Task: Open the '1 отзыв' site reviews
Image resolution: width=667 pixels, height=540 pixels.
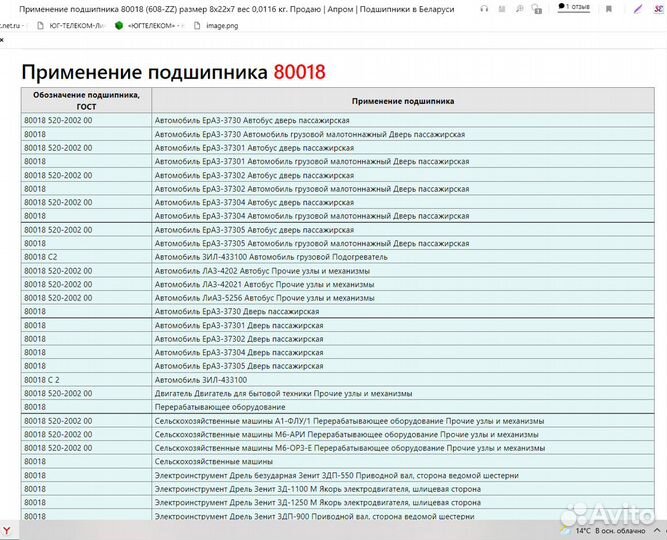Action: (574, 7)
